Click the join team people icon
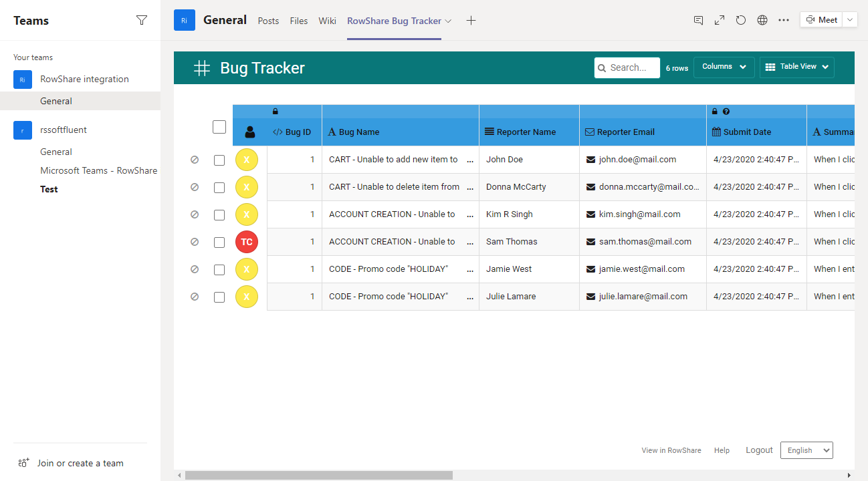The width and height of the screenshot is (868, 481). coord(24,463)
